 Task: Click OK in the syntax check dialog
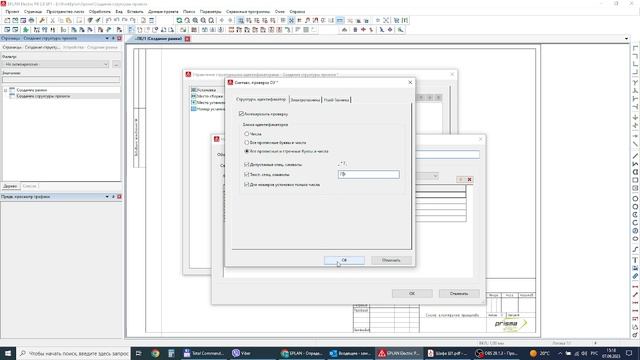(x=344, y=260)
